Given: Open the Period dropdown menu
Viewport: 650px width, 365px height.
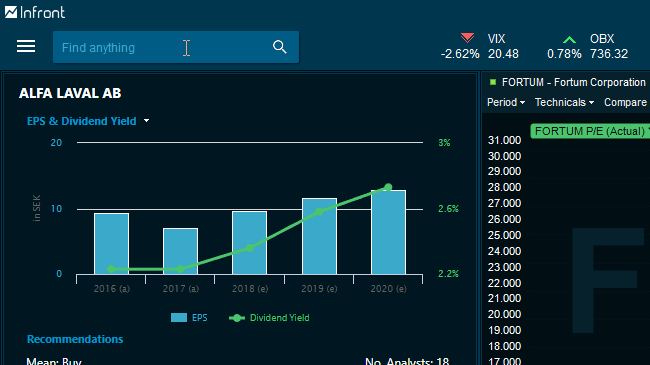Looking at the screenshot, I should pyautogui.click(x=506, y=102).
